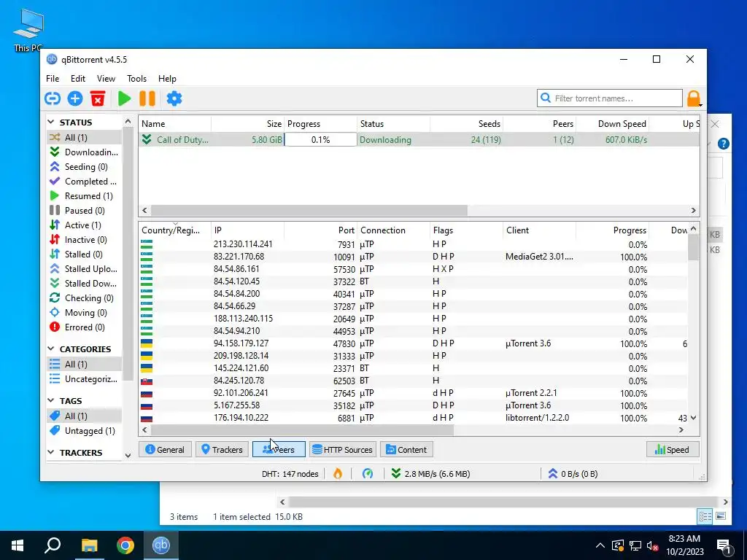Click the Add Torrent File plus icon

[75, 98]
